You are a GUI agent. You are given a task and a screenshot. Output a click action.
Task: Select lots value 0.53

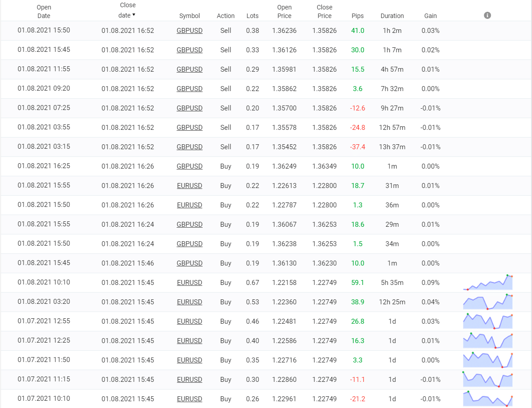coord(252,302)
